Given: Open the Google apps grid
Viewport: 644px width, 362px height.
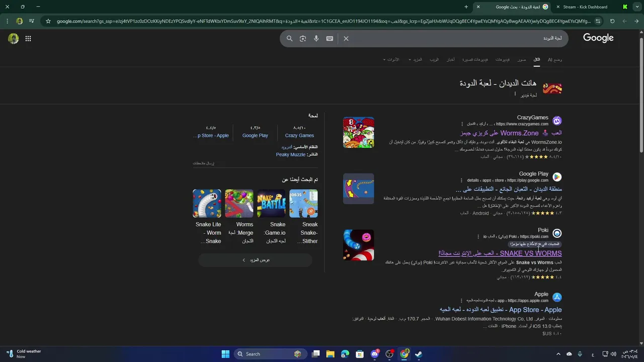Looking at the screenshot, I should pos(28,38).
